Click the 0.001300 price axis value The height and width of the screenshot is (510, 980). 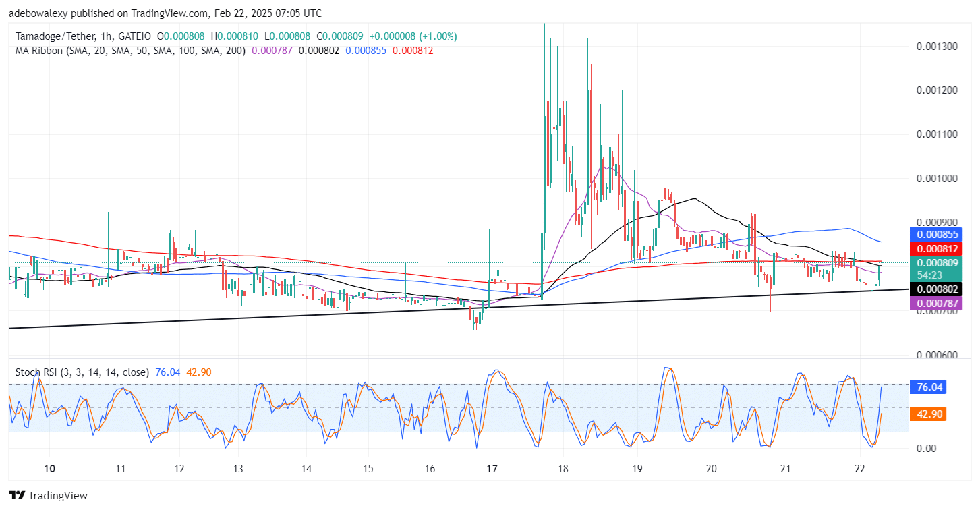point(937,47)
